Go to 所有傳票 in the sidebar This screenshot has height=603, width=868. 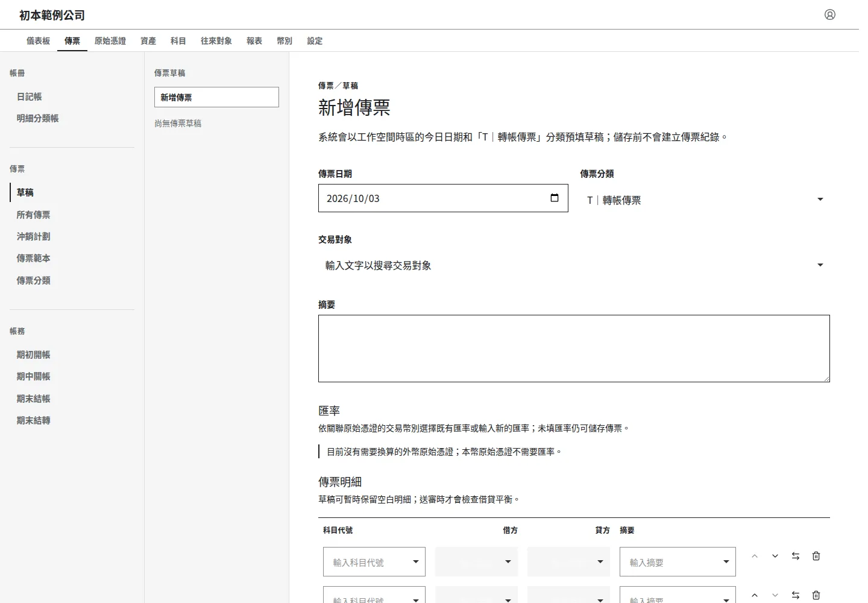72,215
